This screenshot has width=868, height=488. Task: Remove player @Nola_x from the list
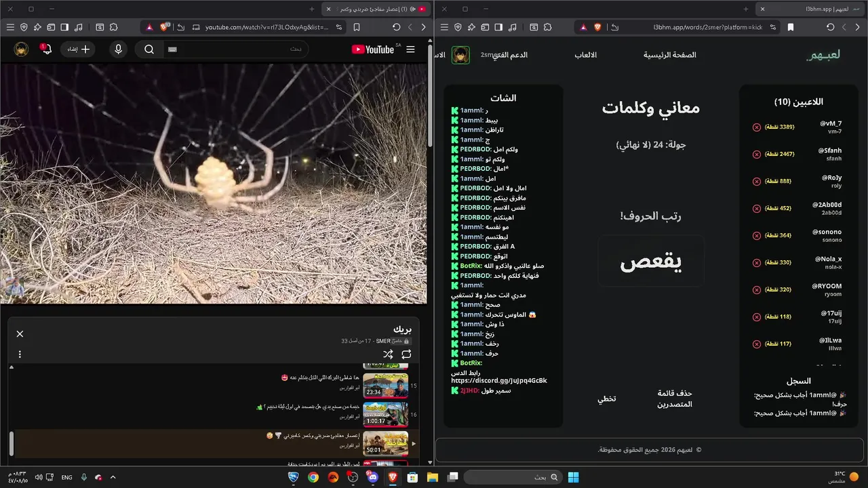tap(757, 263)
